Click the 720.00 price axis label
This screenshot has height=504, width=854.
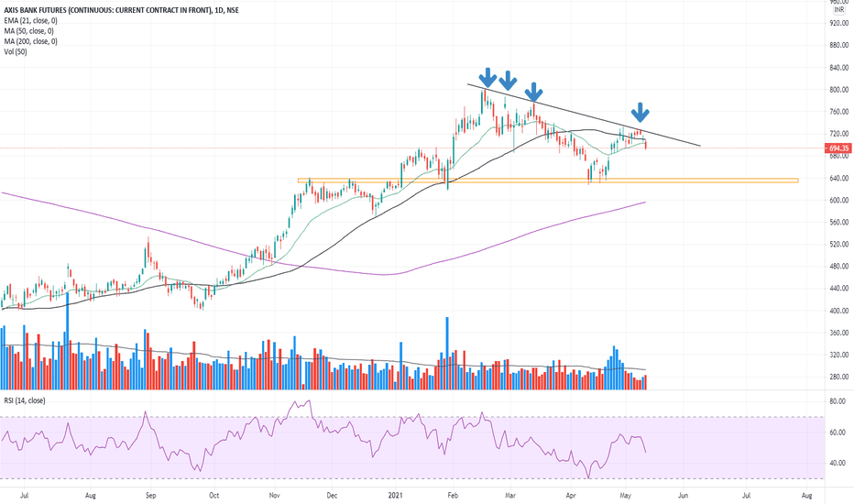click(839, 134)
